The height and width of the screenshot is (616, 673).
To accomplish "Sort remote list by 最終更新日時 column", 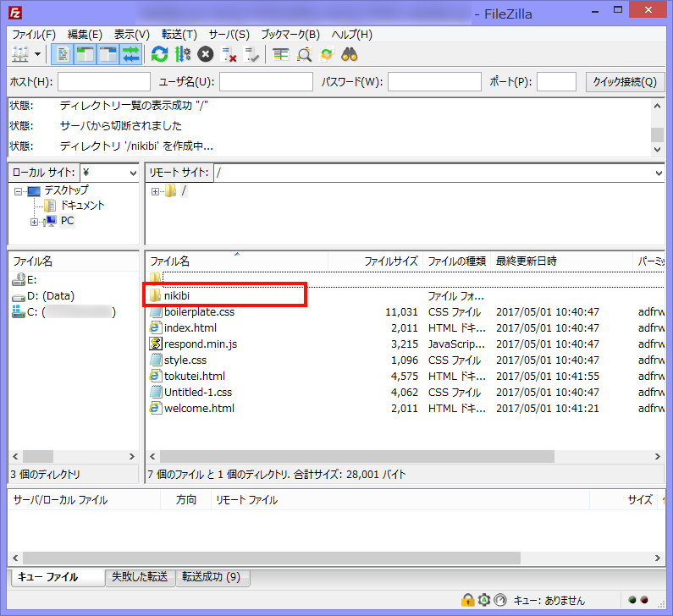I will point(561,261).
